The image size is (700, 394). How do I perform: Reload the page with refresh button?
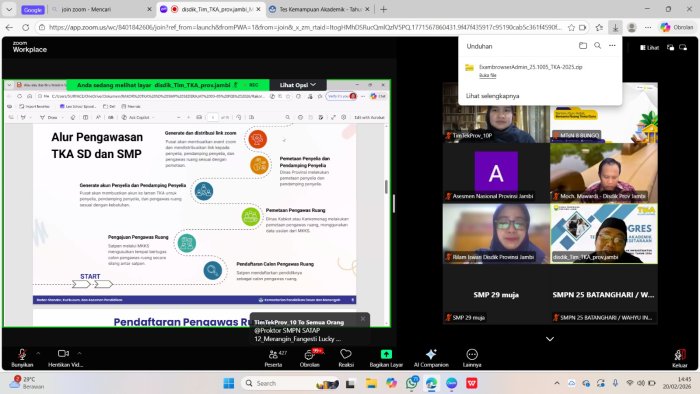[25, 28]
